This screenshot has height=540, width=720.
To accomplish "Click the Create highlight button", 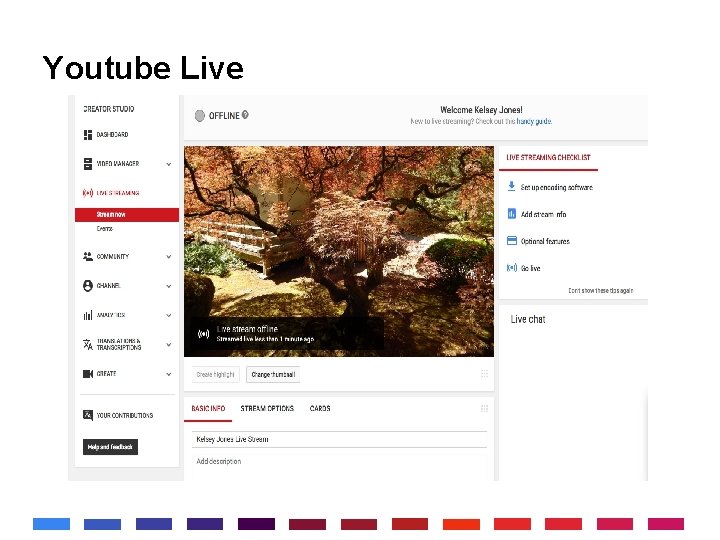I will (215, 374).
